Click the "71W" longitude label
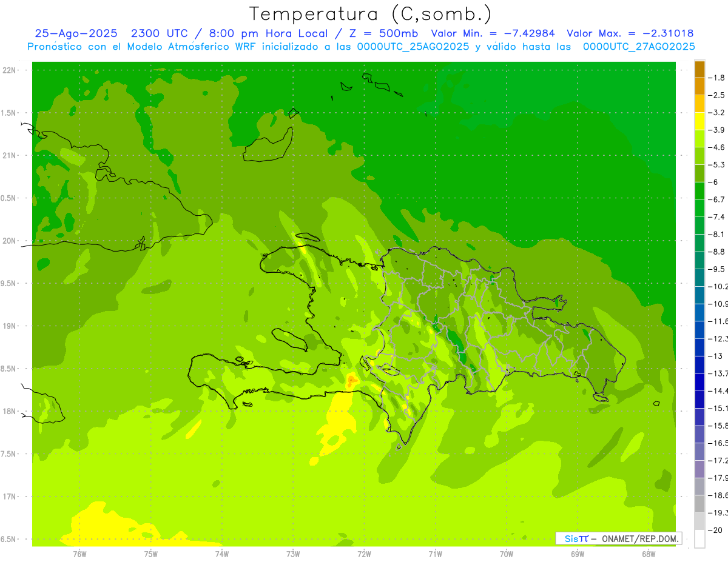The width and height of the screenshot is (728, 562). click(x=435, y=554)
